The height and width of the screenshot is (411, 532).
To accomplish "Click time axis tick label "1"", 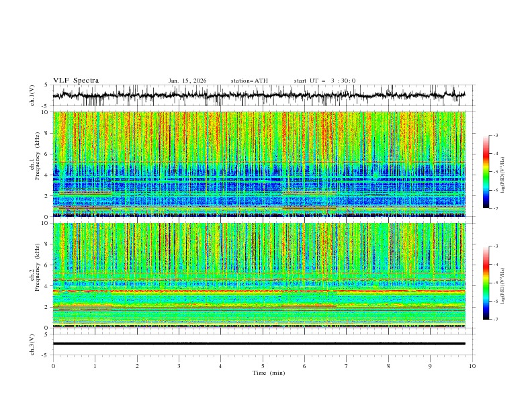I will tap(95, 366).
